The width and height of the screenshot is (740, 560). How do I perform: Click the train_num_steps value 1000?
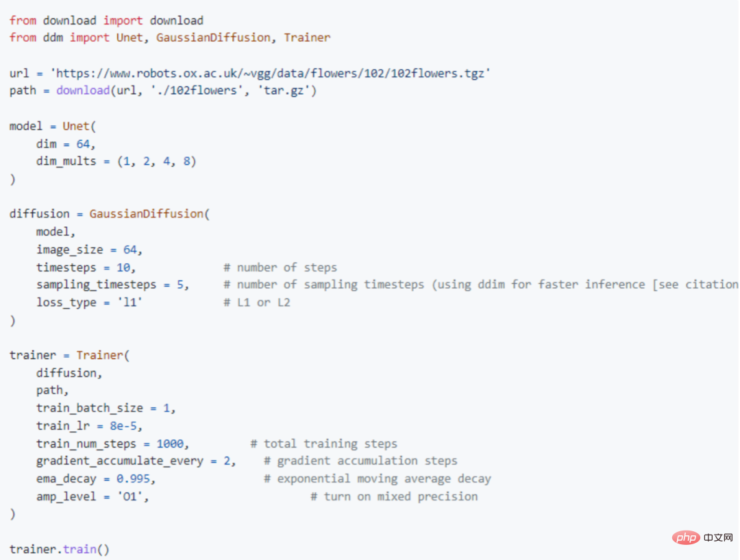pyautogui.click(x=170, y=443)
